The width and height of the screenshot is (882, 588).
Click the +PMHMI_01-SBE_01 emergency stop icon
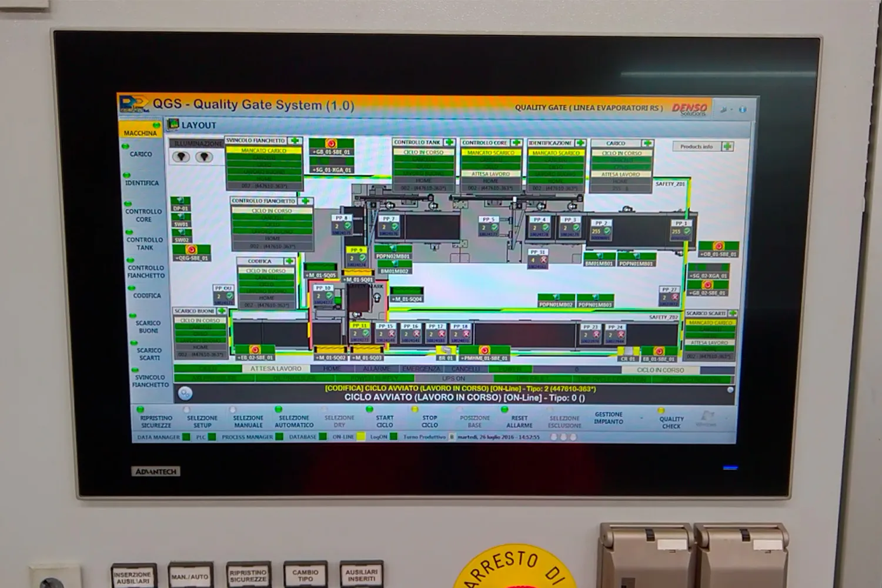coord(485,350)
